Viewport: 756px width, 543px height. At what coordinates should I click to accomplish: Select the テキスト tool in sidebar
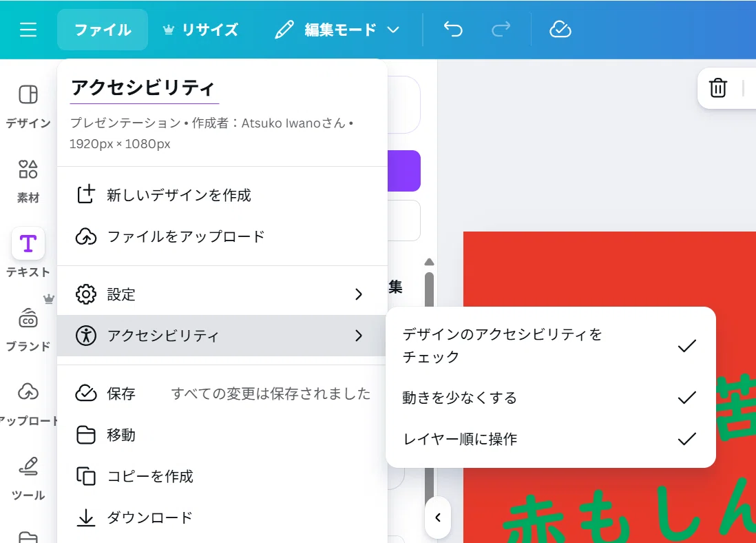point(28,253)
